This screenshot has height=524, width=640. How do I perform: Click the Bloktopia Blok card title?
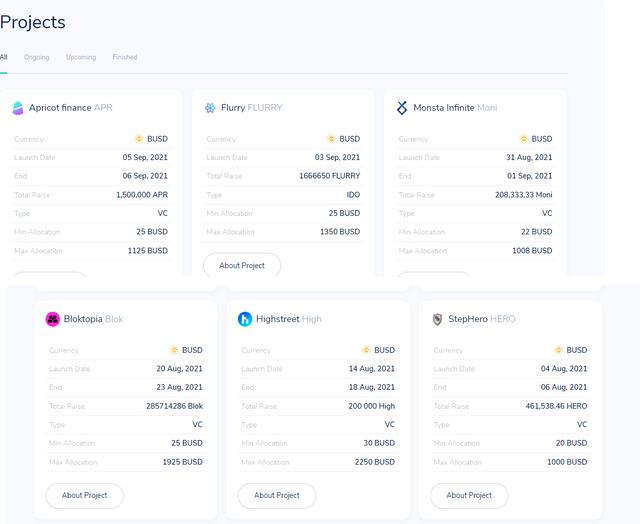[93, 319]
